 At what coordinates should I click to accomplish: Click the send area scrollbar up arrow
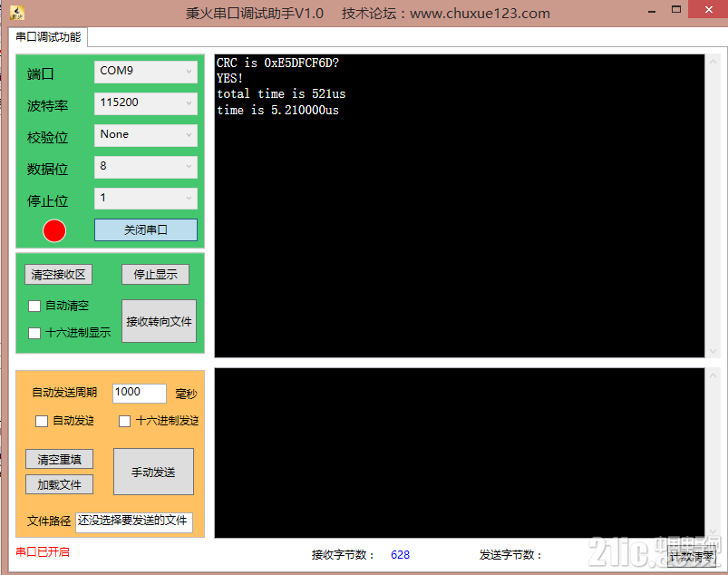pyautogui.click(x=713, y=375)
